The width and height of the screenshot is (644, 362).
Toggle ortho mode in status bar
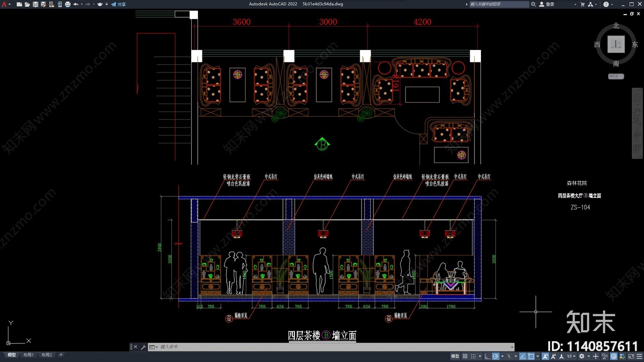487,356
